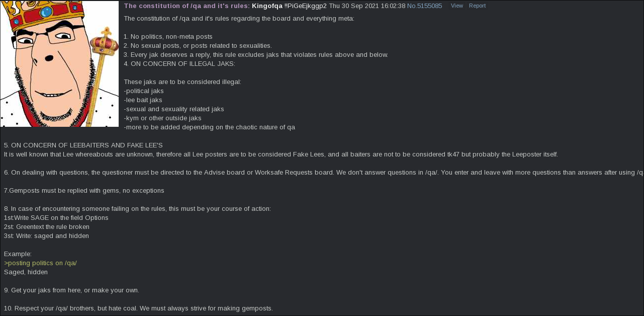Click the poster name Kingofqa

pyautogui.click(x=267, y=6)
